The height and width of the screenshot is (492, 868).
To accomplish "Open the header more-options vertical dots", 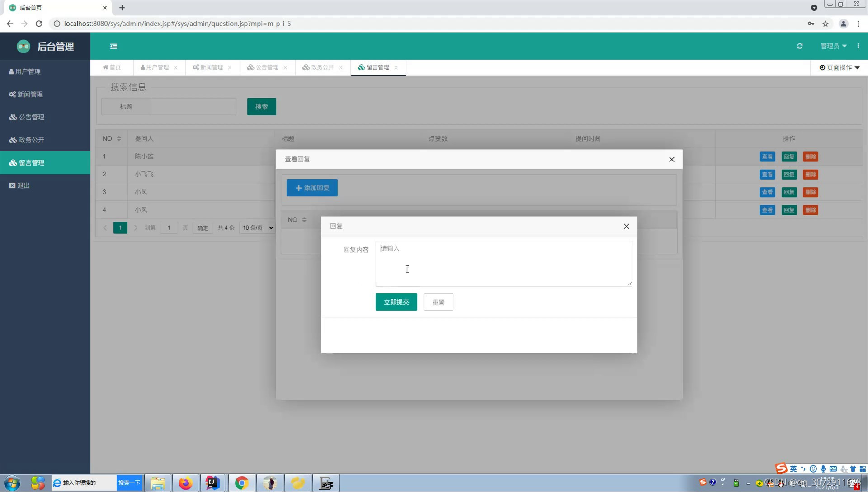I will (x=858, y=46).
